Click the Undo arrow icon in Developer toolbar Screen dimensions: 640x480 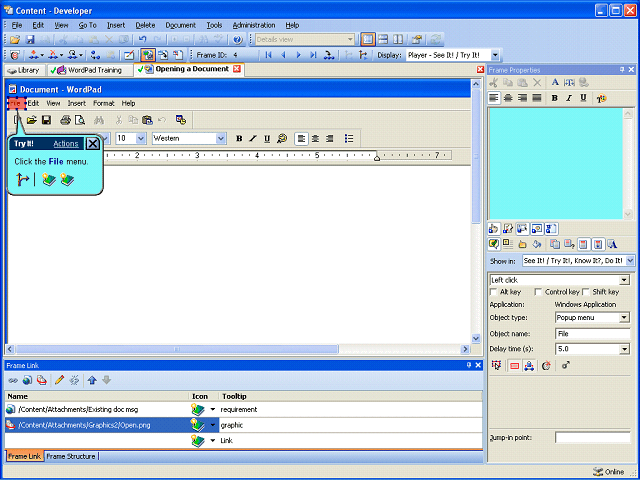click(142, 40)
